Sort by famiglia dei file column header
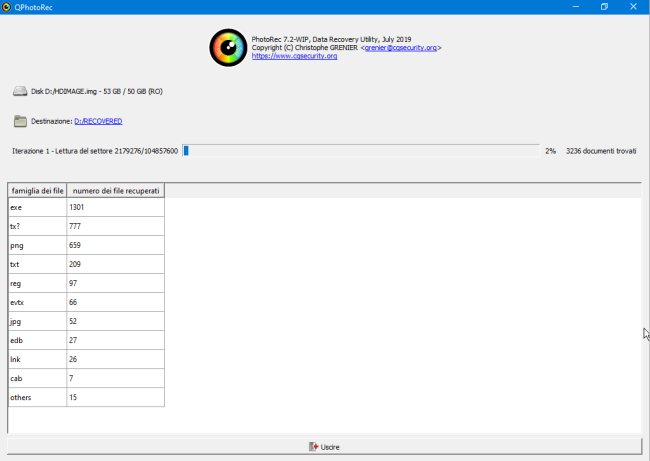 coord(37,191)
